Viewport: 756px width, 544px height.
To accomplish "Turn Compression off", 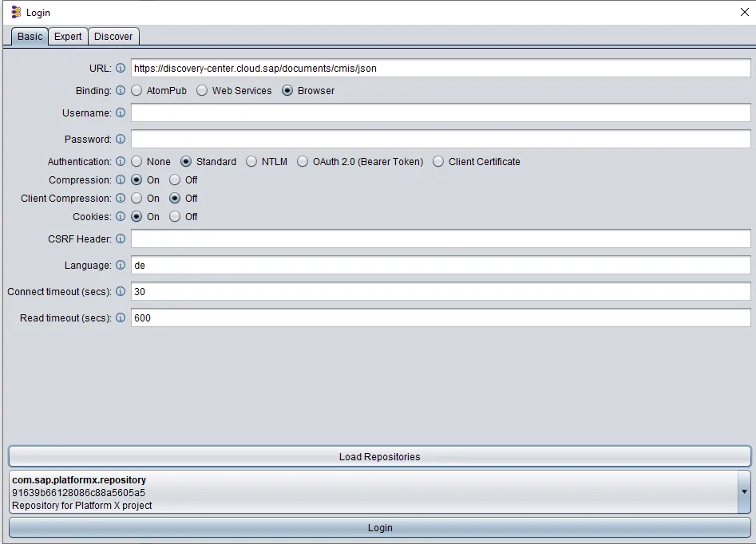I will click(175, 180).
